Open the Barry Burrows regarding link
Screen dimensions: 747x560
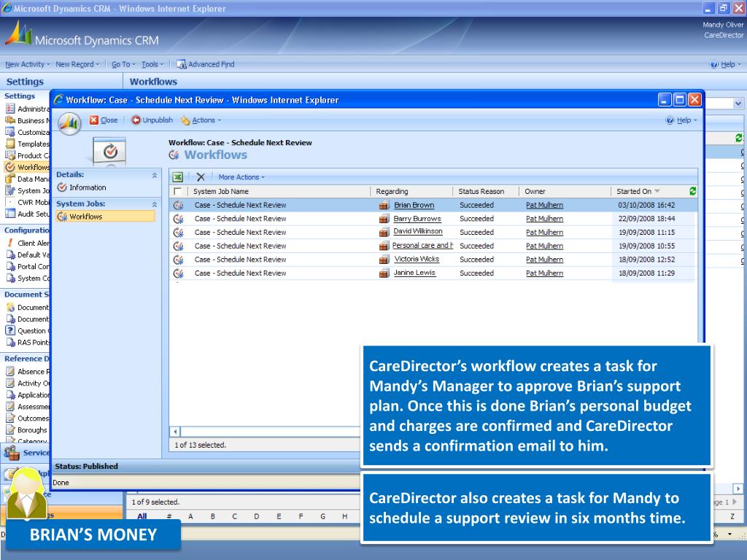click(417, 219)
